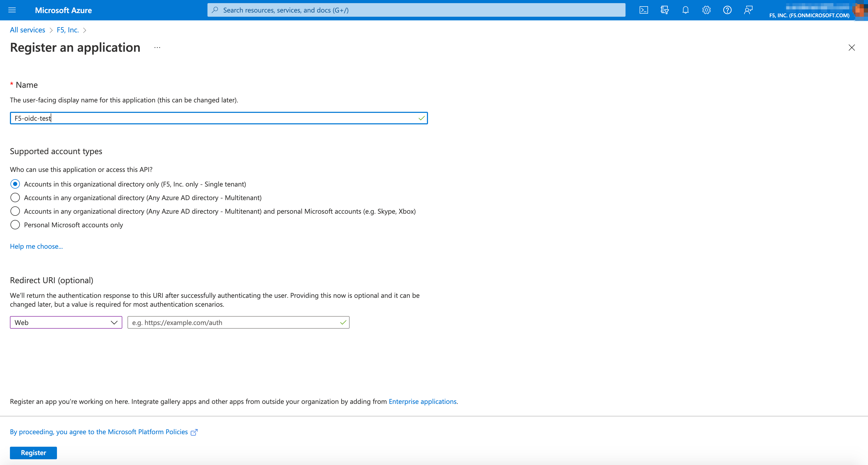Launch Cloud Shell from the top bar
This screenshot has height=465, width=868.
click(x=644, y=10)
